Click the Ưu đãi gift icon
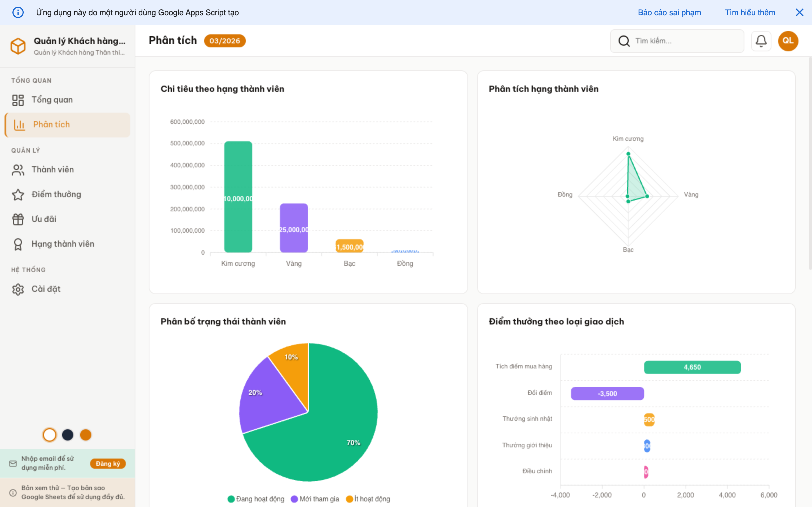 pos(18,219)
